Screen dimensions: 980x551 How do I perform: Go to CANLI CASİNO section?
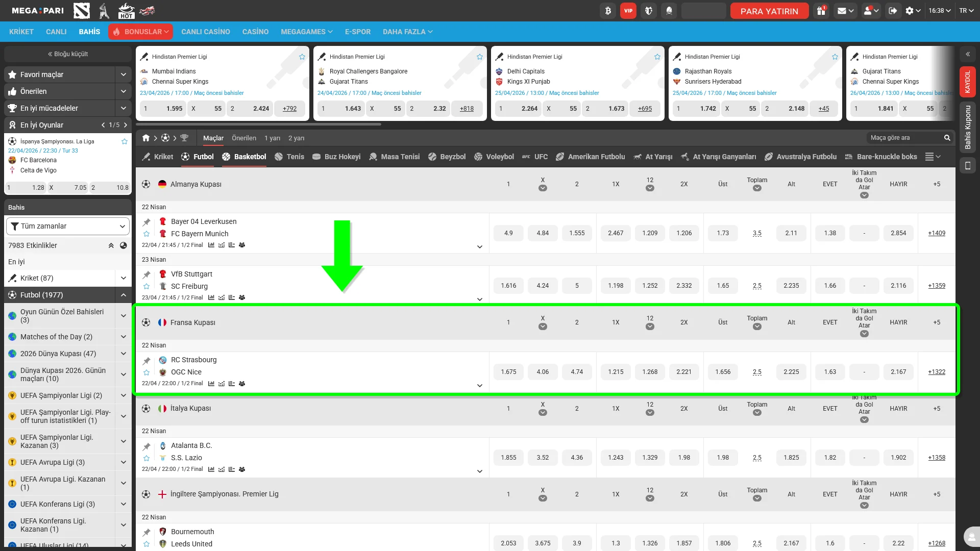pyautogui.click(x=206, y=32)
